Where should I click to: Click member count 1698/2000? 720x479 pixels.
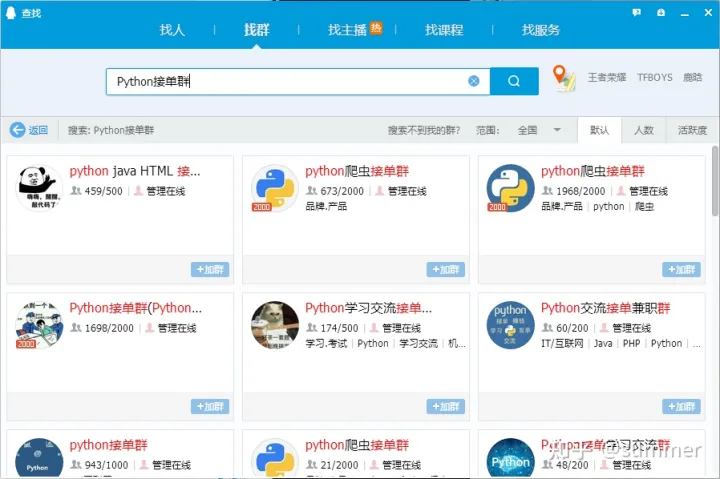pyautogui.click(x=109, y=328)
